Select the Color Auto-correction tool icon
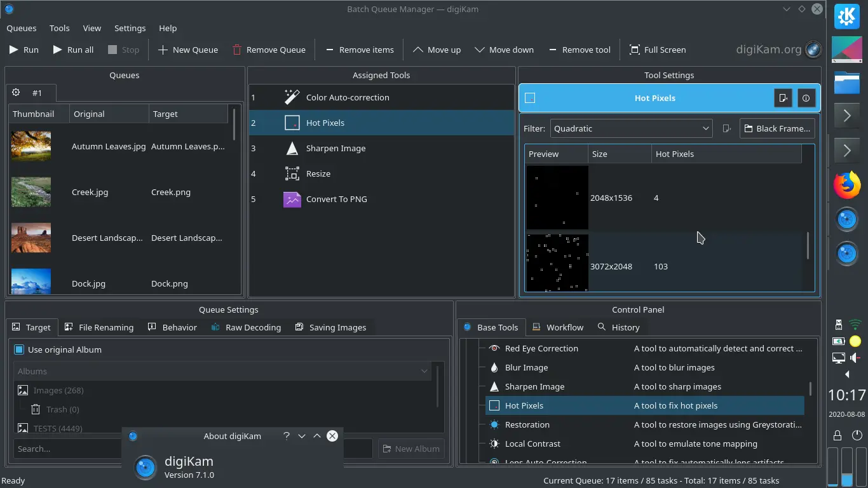 point(292,97)
